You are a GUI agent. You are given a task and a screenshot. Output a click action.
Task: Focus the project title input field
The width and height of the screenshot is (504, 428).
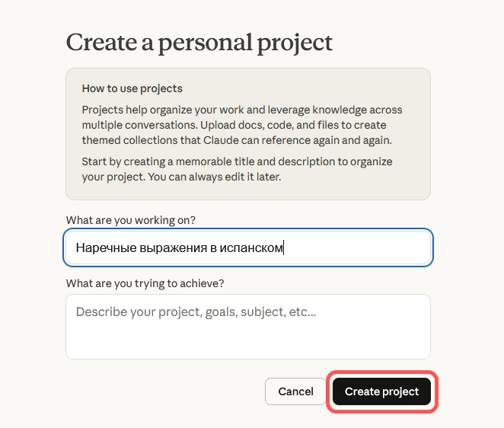tap(248, 248)
